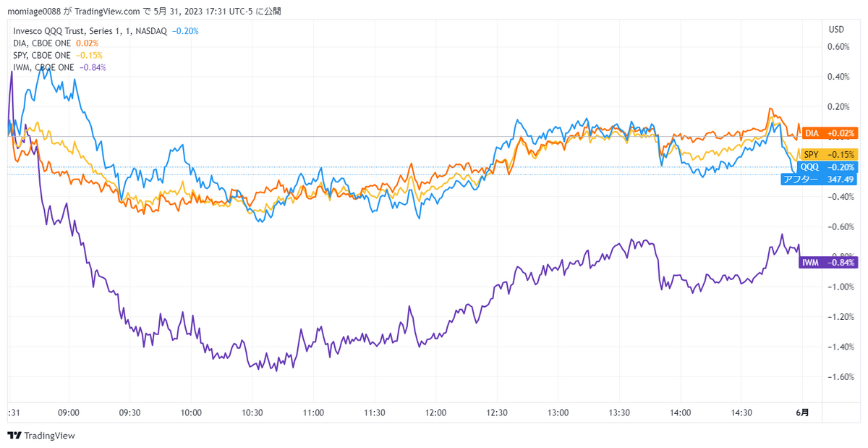The height and width of the screenshot is (448, 868).
Task: Click the USD currency label
Action: 836,30
